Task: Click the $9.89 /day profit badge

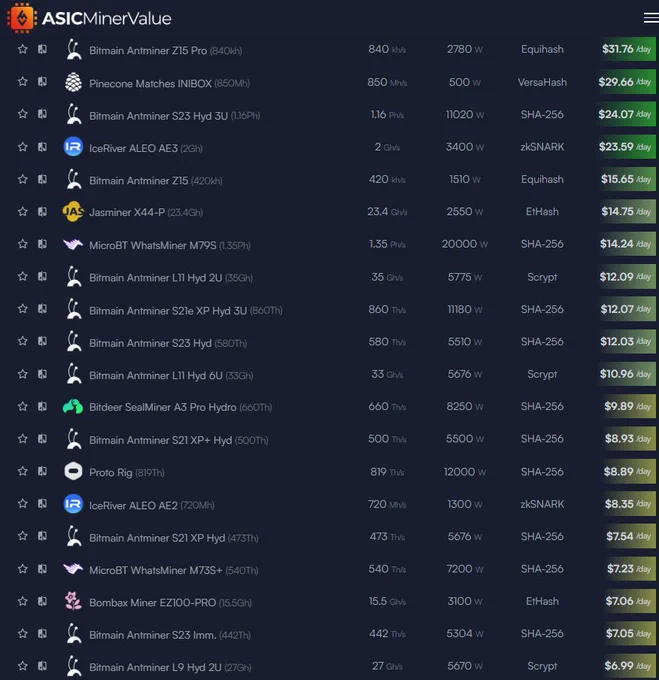Action: (628, 406)
